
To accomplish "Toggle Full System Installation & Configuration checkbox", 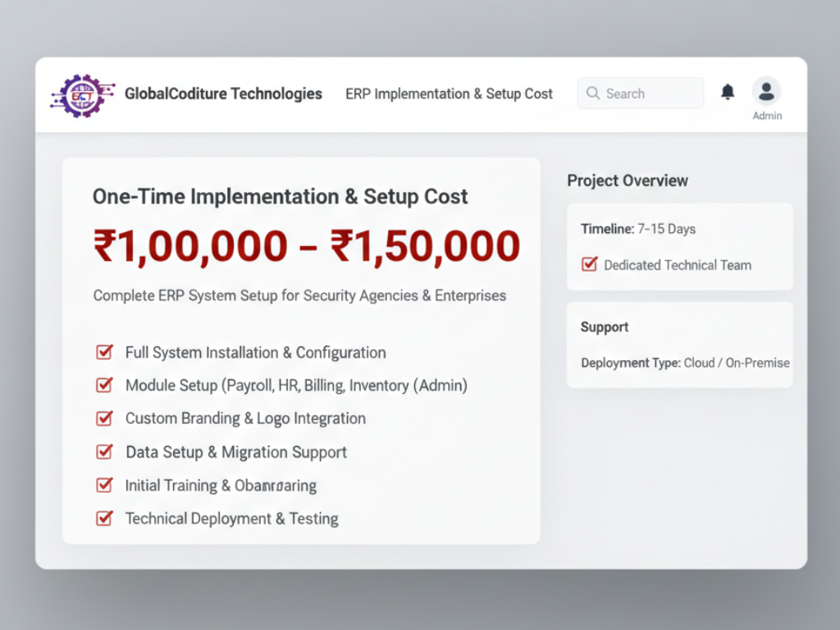I will point(104,353).
